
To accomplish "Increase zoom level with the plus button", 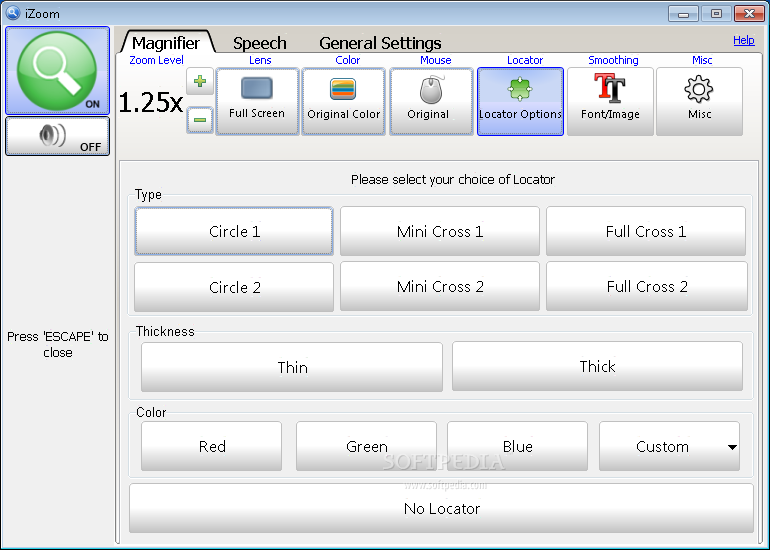I will [x=200, y=81].
